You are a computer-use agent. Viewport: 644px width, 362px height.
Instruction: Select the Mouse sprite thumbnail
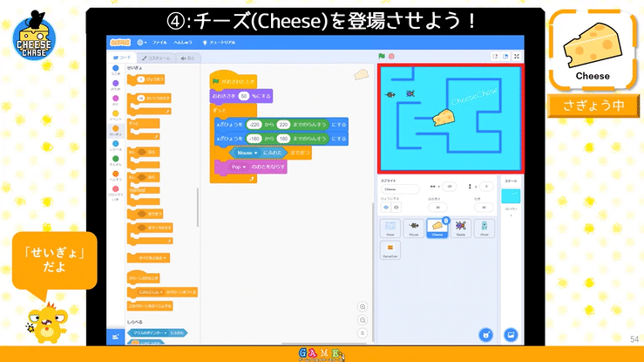click(x=414, y=229)
